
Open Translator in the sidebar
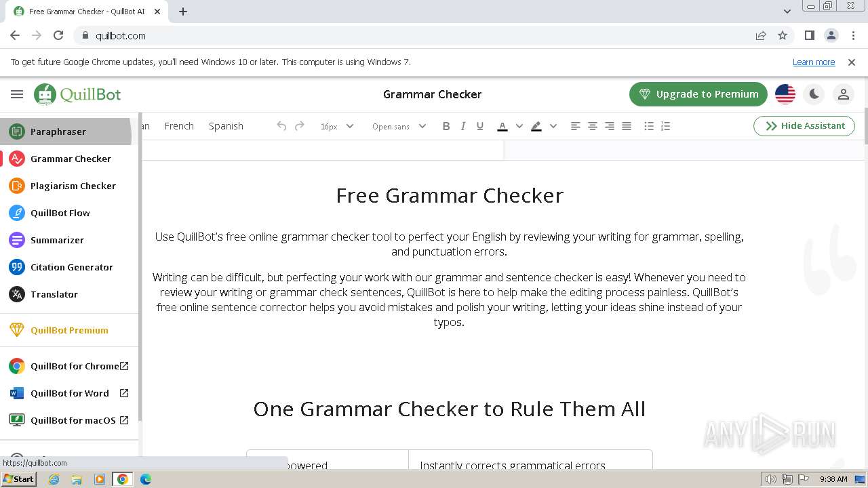pyautogui.click(x=68, y=294)
